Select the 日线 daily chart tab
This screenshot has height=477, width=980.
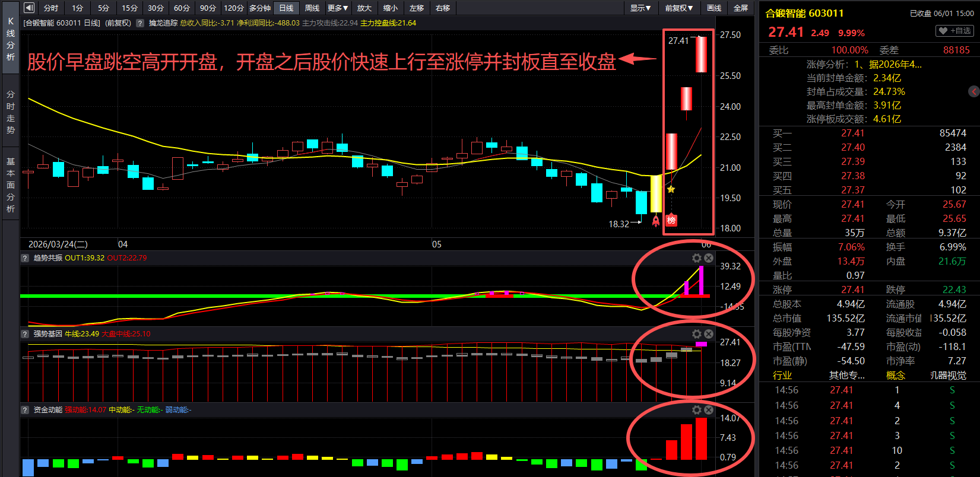(286, 8)
